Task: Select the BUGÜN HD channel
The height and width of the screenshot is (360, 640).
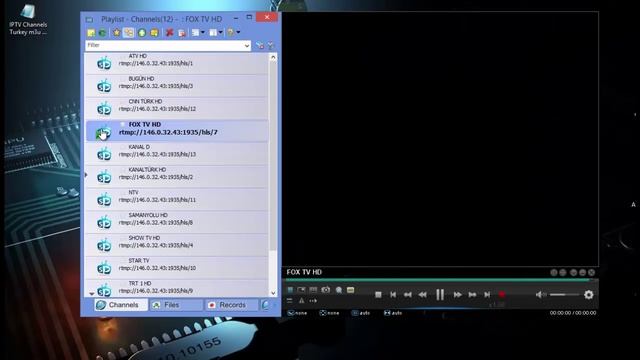Action: click(x=177, y=86)
